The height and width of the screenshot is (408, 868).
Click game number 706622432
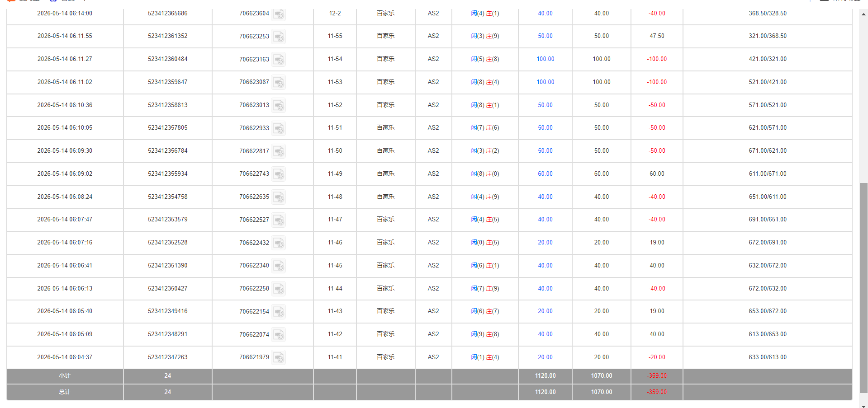(254, 243)
